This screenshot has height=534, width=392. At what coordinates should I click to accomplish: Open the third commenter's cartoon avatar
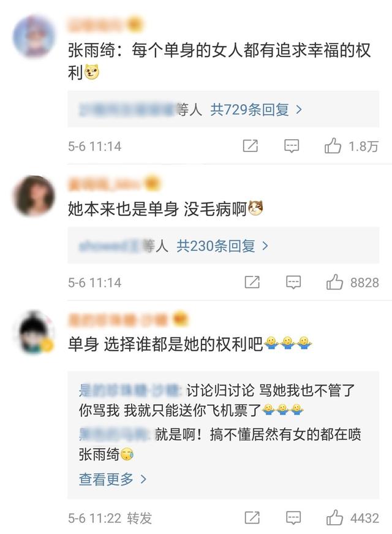click(34, 332)
